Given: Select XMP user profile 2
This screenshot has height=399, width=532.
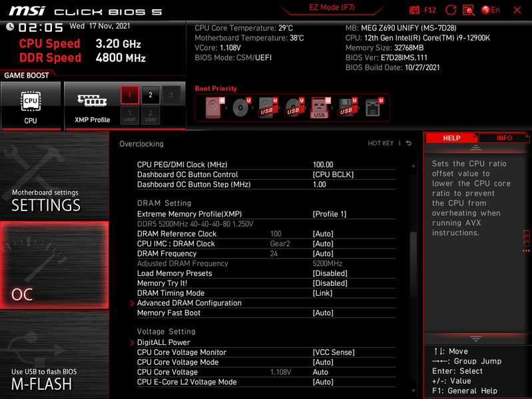Looking at the screenshot, I should 150,115.
